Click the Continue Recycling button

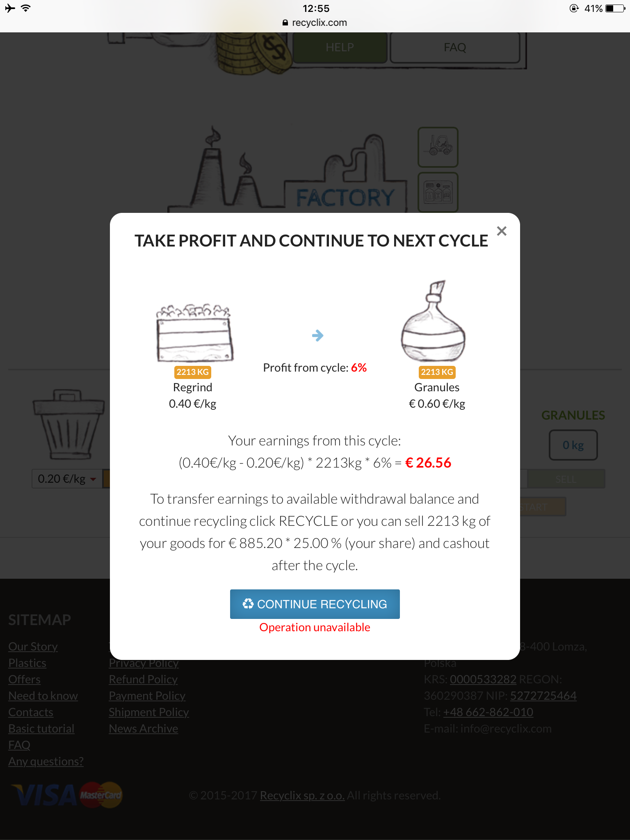[315, 604]
